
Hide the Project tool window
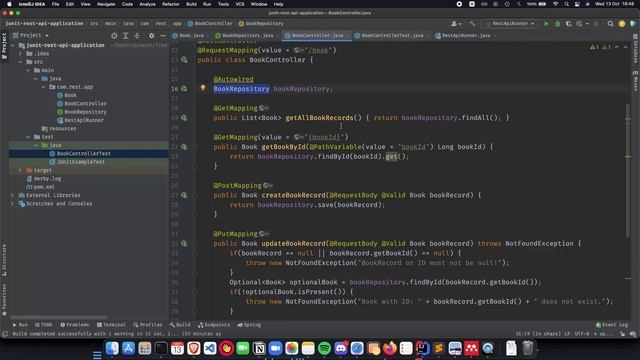click(x=163, y=36)
